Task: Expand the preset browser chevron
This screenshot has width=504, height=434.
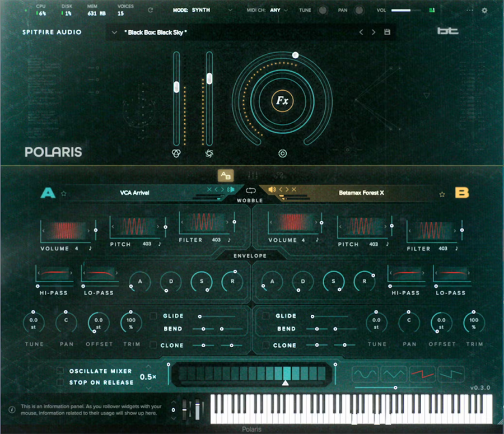Action: tap(114, 32)
